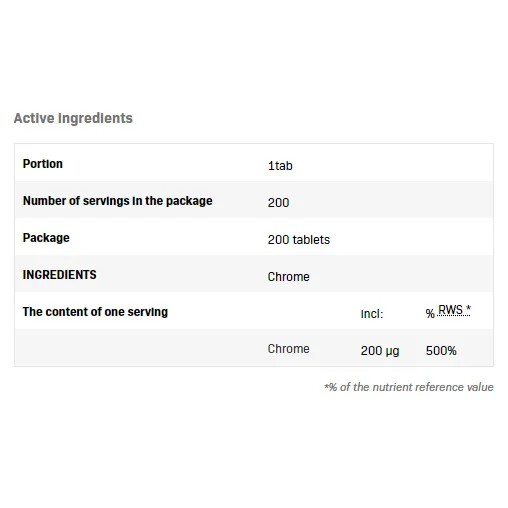Click the Portion row label

pyautogui.click(x=42, y=164)
